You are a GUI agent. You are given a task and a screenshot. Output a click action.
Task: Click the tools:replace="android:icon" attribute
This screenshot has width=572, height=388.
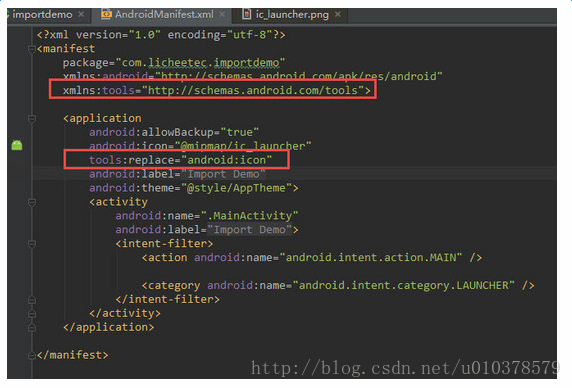pyautogui.click(x=181, y=160)
